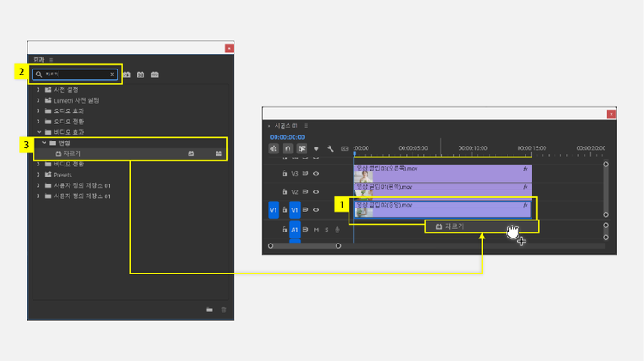Click accelerated badge on 자르기 effect row
The width and height of the screenshot is (644, 361).
pos(191,153)
